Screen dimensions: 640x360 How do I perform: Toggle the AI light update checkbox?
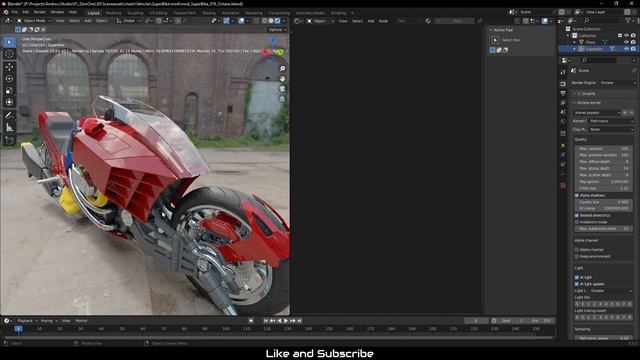tap(577, 284)
